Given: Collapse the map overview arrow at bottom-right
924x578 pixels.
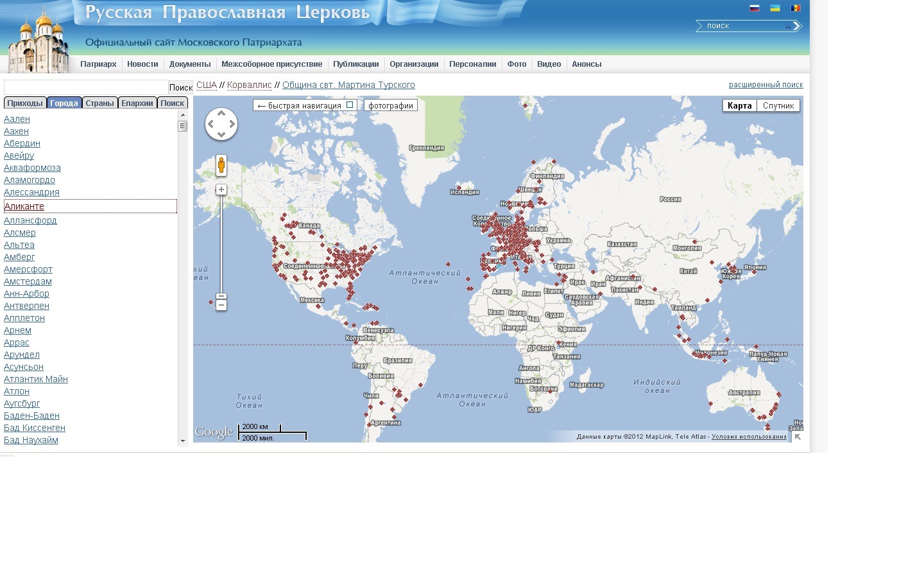Looking at the screenshot, I should [x=798, y=437].
